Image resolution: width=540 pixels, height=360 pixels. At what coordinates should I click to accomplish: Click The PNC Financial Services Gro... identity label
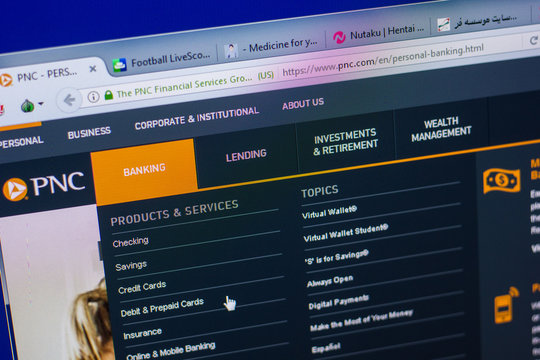tap(184, 85)
